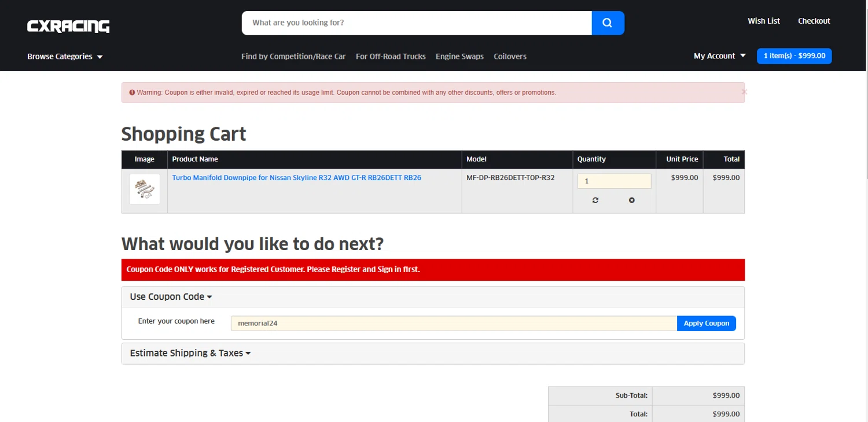This screenshot has width=868, height=422.
Task: Open the Turbo Manifold Downpipe product link
Action: pos(297,178)
